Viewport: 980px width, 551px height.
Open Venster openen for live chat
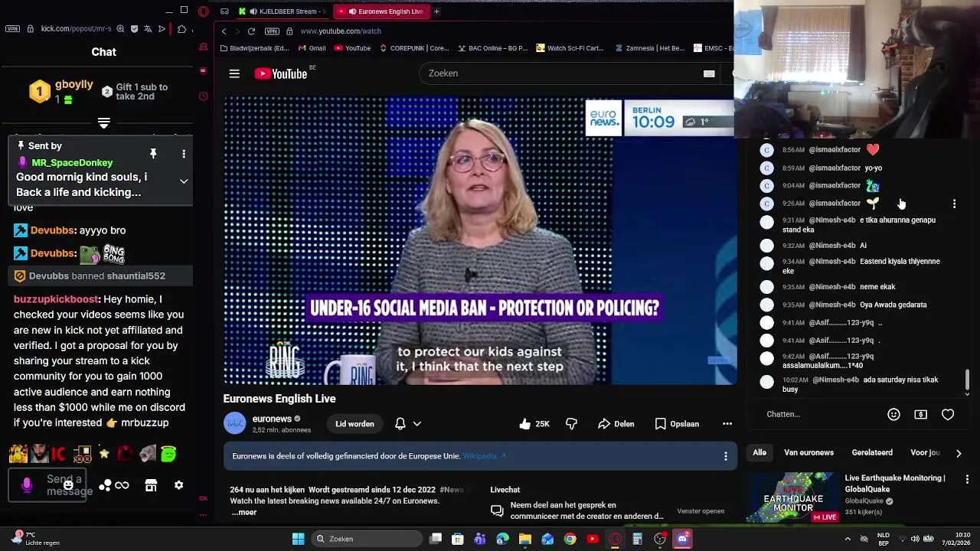(x=701, y=511)
